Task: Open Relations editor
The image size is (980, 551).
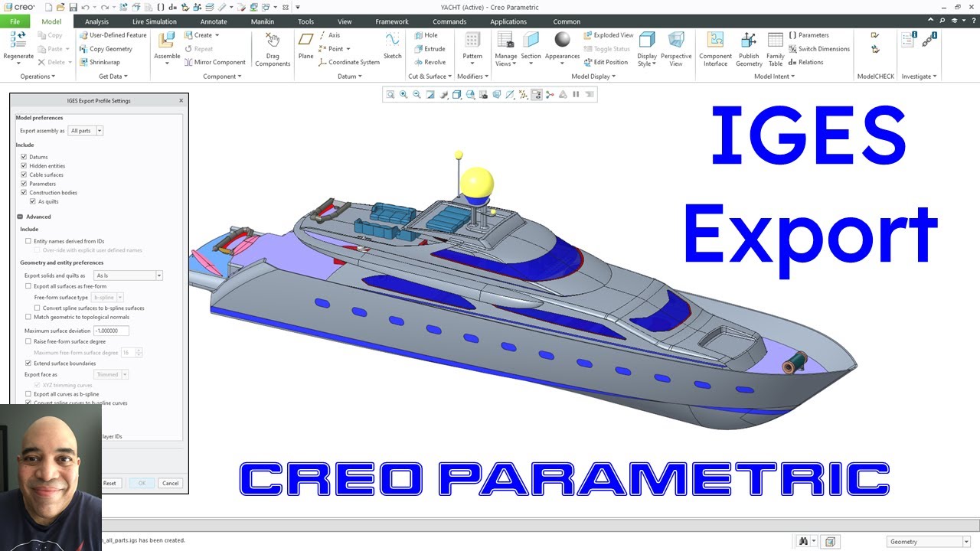Action: coord(805,62)
